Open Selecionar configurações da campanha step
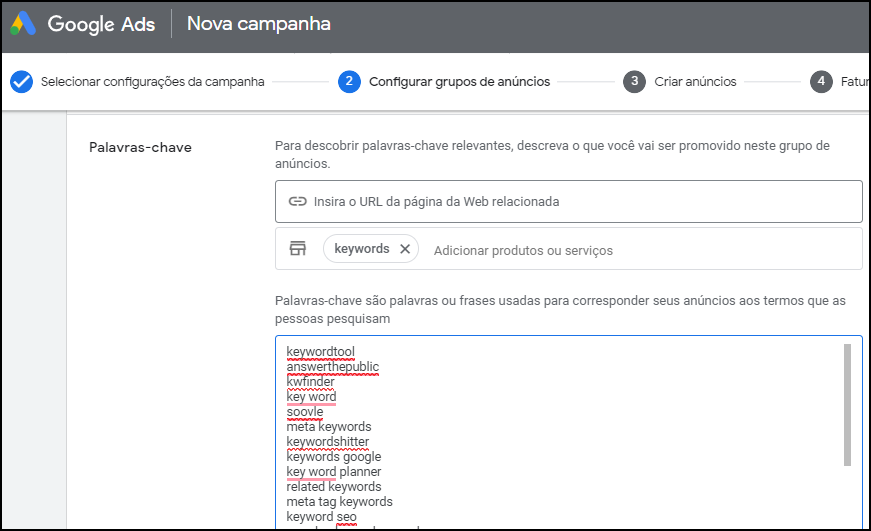Viewport: 871px width, 531px height. (153, 82)
